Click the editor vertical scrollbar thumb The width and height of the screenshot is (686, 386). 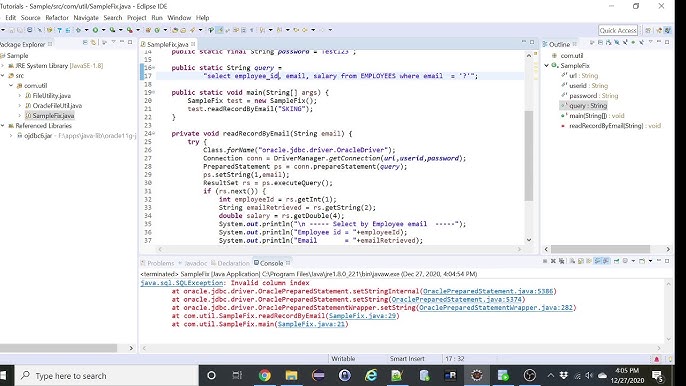point(528,155)
